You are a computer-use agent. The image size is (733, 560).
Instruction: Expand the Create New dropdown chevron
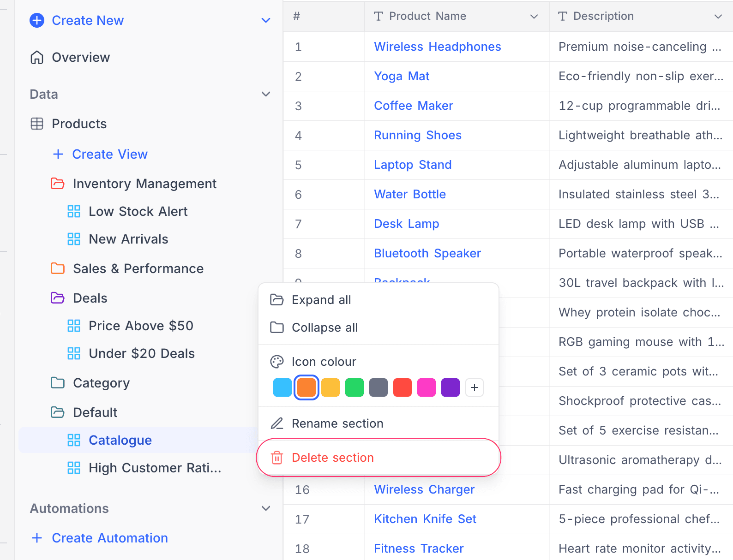[266, 20]
